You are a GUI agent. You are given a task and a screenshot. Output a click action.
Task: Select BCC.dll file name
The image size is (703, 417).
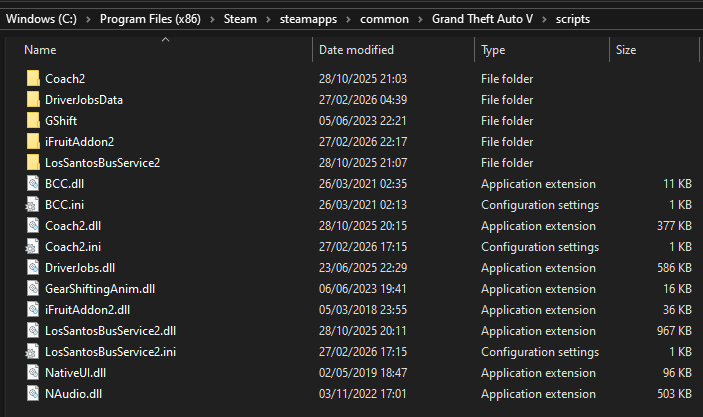[x=65, y=184]
